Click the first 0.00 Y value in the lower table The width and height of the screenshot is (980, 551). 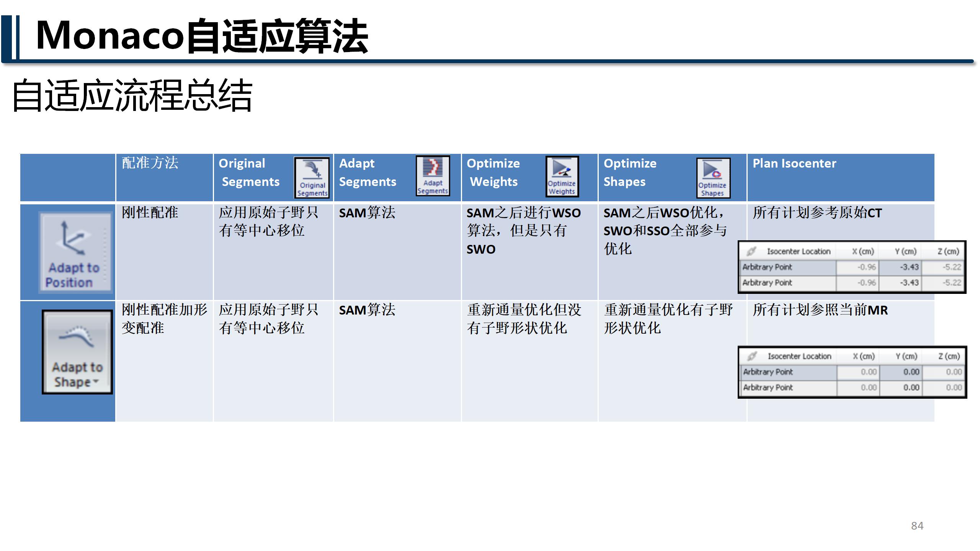click(911, 372)
